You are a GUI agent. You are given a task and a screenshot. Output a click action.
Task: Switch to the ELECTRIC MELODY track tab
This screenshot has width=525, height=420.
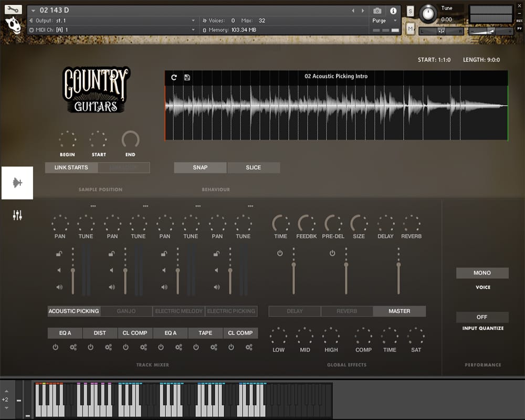pyautogui.click(x=178, y=311)
